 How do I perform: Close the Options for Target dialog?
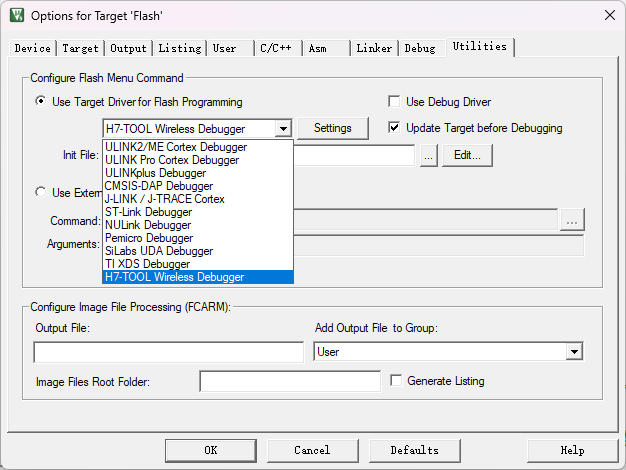pyautogui.click(x=610, y=16)
